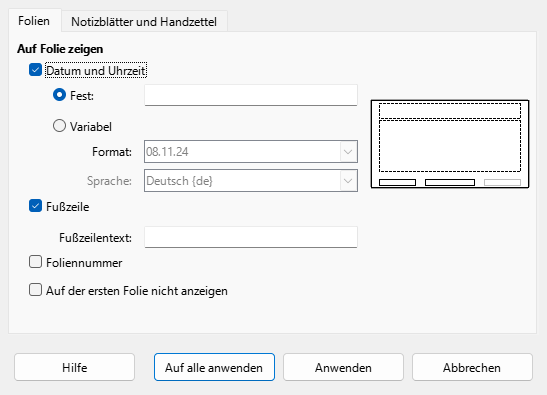
Task: Click the Abbrechen button
Action: pyautogui.click(x=472, y=367)
